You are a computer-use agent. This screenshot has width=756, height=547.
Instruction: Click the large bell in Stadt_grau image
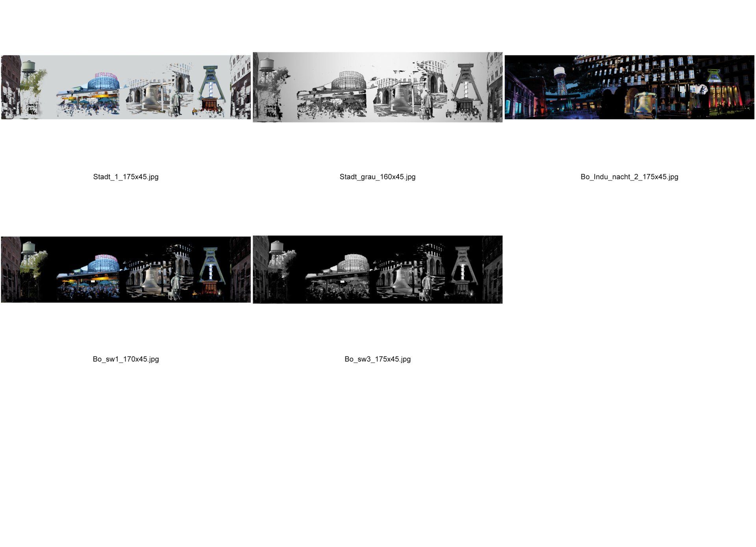(400, 98)
